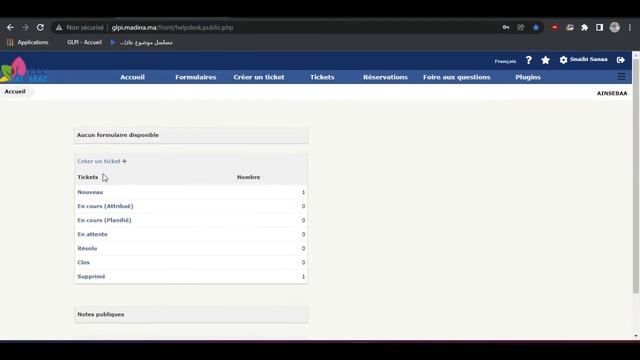
Task: Open Créer un ticket menu item
Action: point(259,77)
